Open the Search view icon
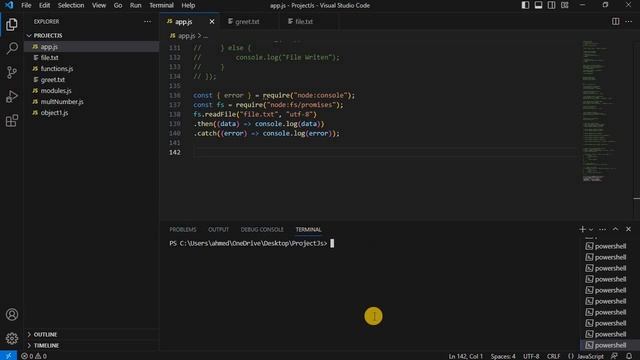The image size is (640, 360). click(12, 48)
